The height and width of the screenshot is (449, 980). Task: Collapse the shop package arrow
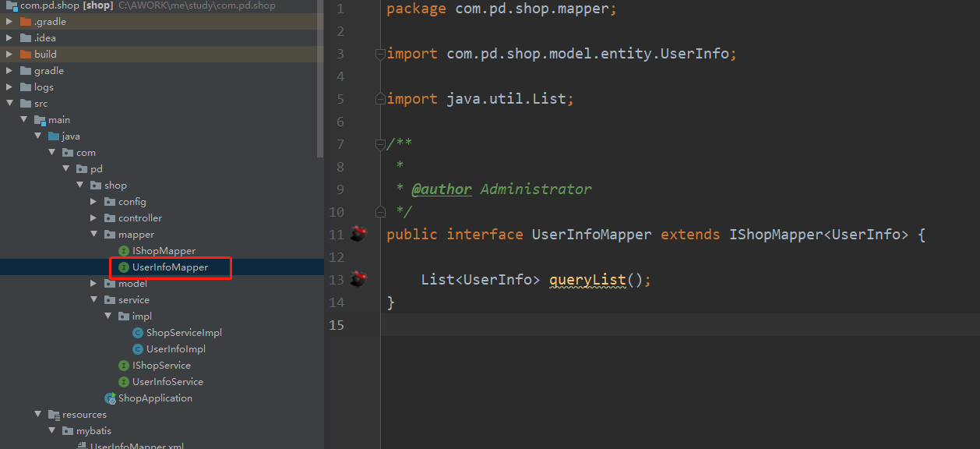[79, 186]
